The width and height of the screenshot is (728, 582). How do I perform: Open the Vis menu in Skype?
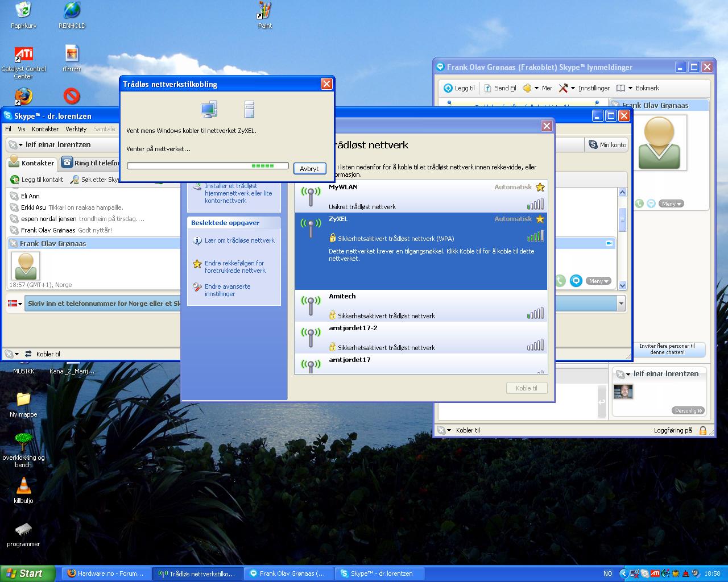(22, 129)
